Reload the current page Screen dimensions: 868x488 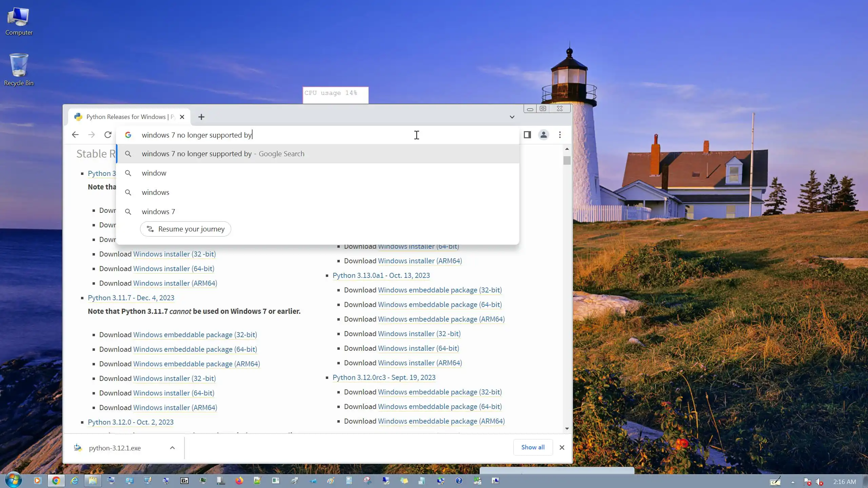point(108,135)
